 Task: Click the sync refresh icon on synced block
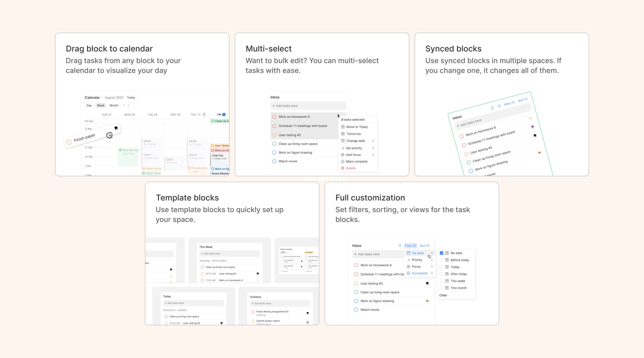click(x=492, y=107)
